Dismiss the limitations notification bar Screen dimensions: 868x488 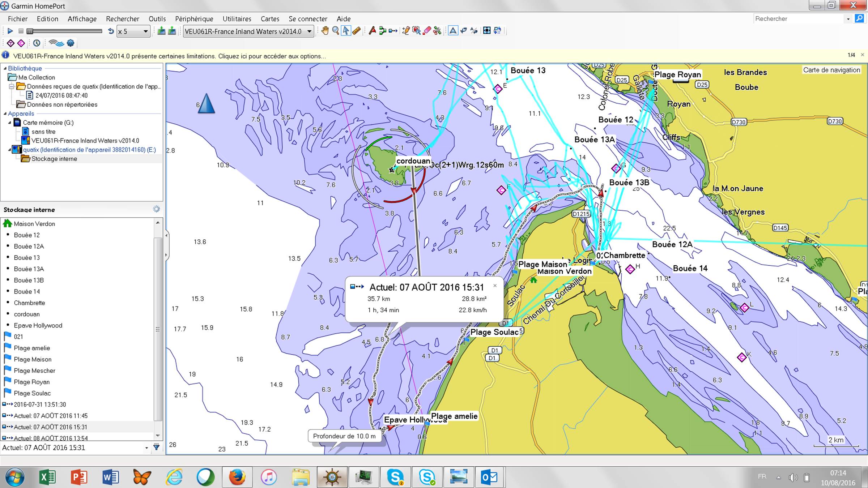[863, 55]
